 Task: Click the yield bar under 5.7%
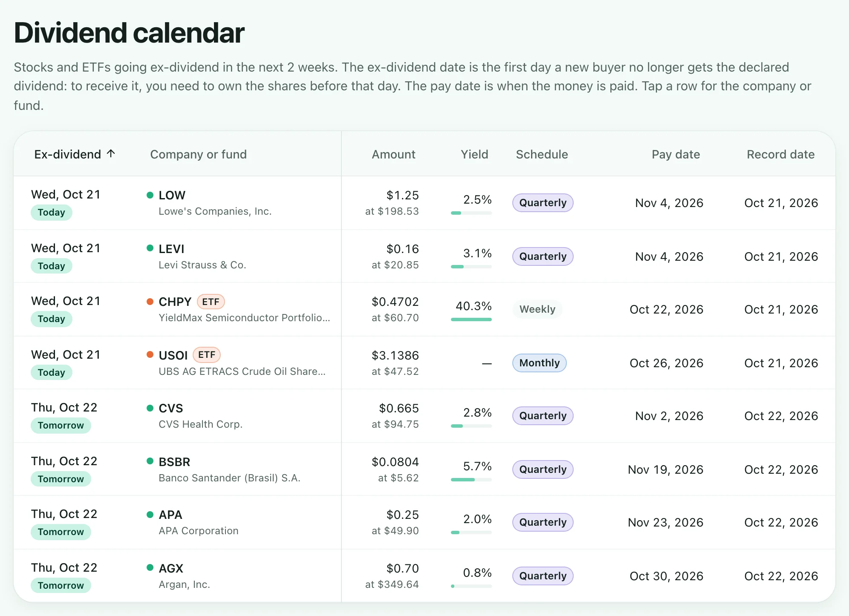click(x=471, y=480)
